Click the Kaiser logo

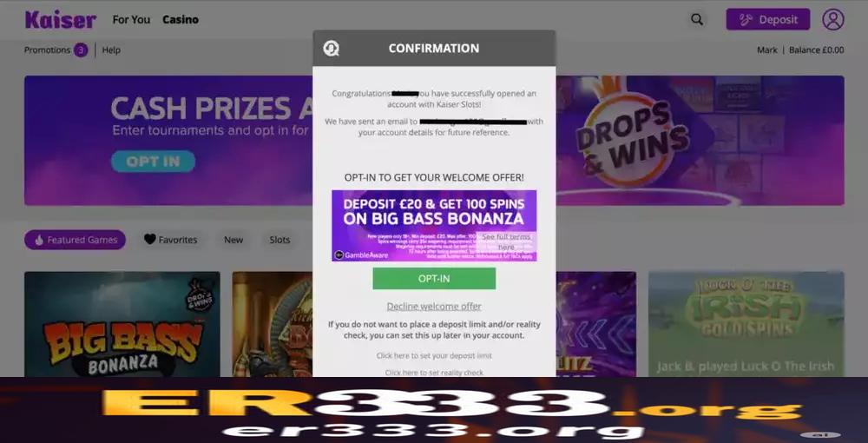[61, 19]
